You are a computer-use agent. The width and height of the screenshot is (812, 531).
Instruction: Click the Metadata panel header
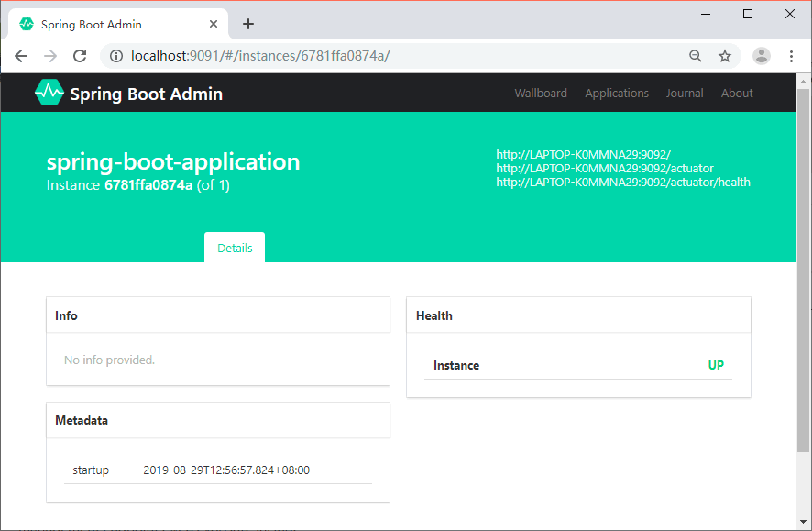pos(218,420)
